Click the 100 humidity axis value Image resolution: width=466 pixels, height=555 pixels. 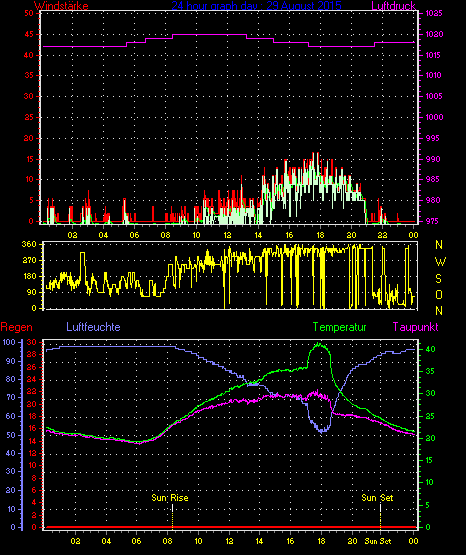pos(9,342)
